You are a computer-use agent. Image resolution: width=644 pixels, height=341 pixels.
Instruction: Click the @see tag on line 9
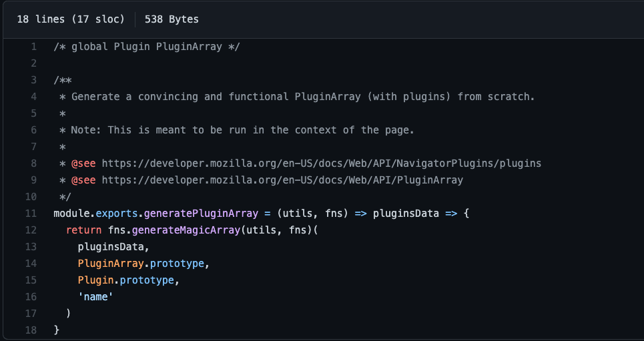tap(83, 180)
